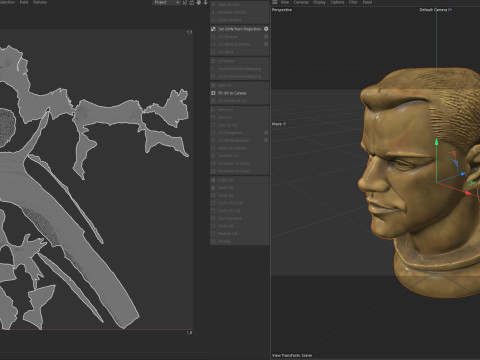The height and width of the screenshot is (360, 480).
Task: Open the View menu in viewport
Action: pos(285,2)
